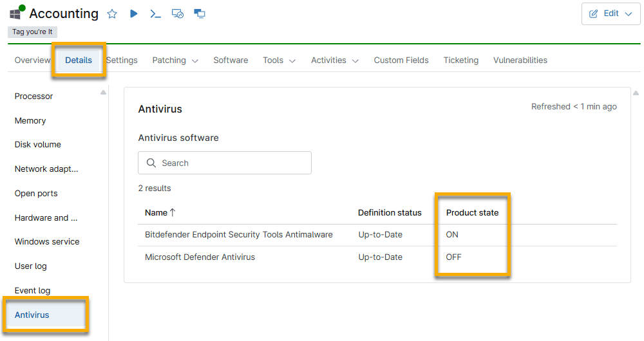Click the Windows logo device icon
644x341 pixels.
(x=15, y=14)
